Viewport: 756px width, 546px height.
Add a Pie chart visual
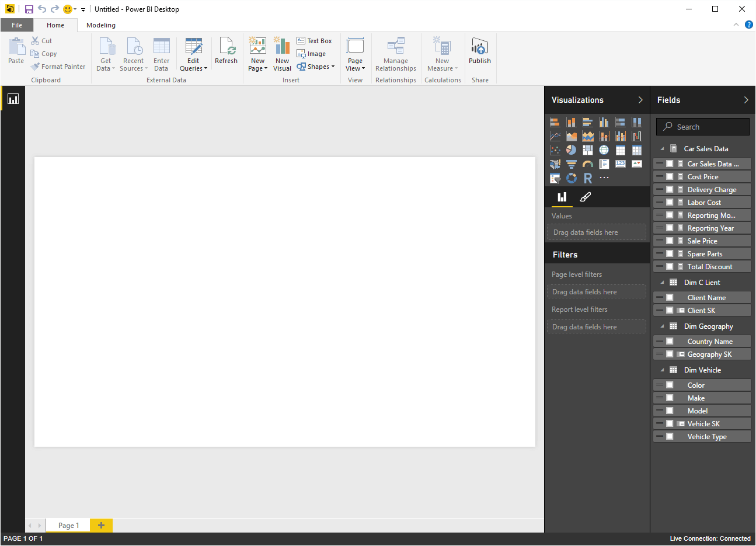[x=572, y=150]
